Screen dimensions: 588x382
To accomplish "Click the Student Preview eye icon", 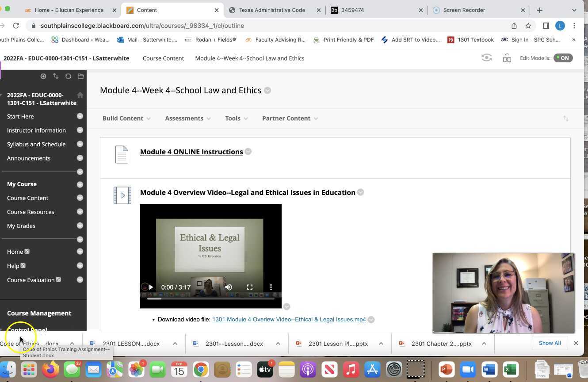I will (486, 58).
